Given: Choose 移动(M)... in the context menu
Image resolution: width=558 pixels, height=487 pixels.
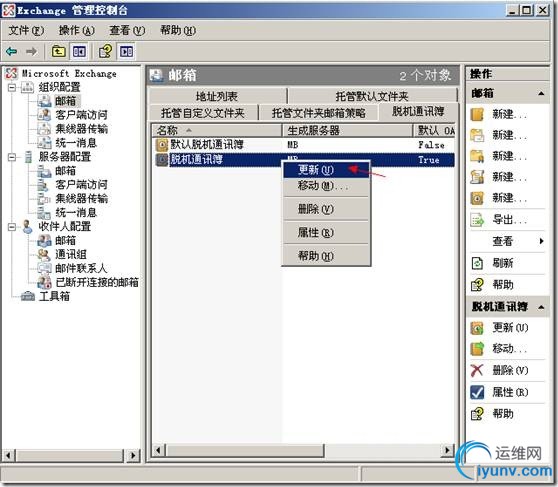Looking at the screenshot, I should point(326,185).
